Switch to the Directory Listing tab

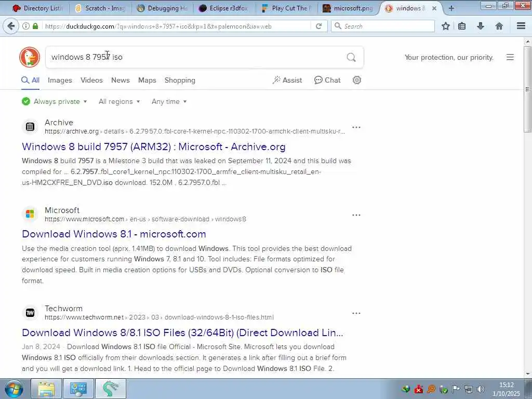point(37,8)
